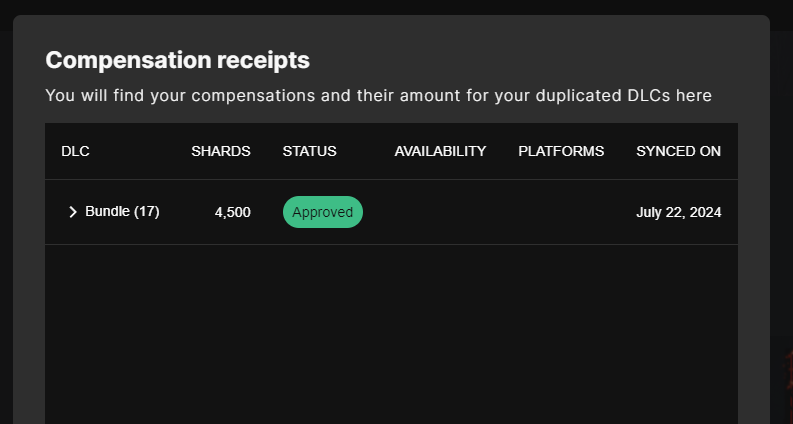Click the description about duplicated DLCs

tap(378, 95)
